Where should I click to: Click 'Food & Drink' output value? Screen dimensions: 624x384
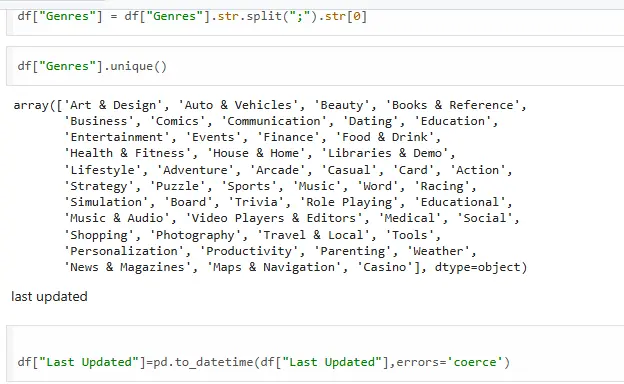tap(384, 137)
